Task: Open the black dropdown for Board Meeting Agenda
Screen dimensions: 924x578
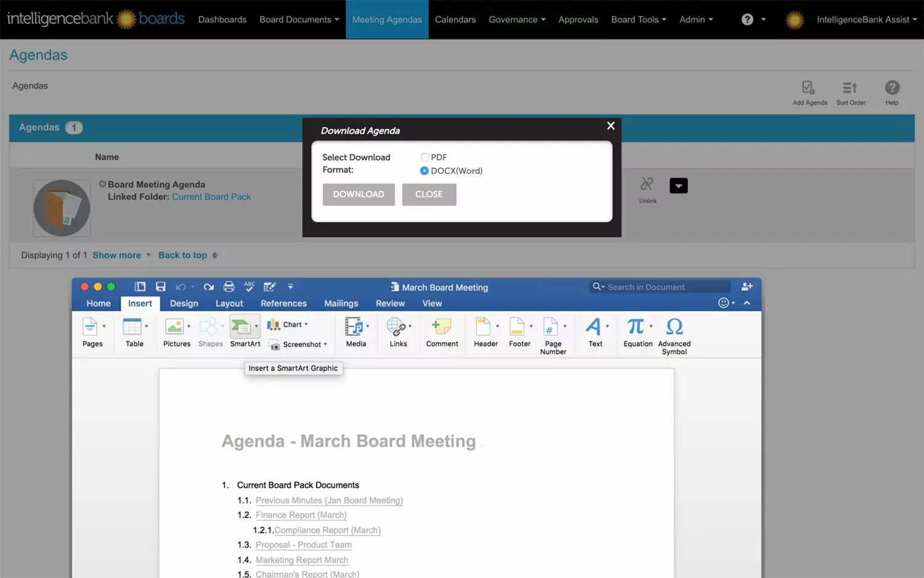Action: (679, 185)
